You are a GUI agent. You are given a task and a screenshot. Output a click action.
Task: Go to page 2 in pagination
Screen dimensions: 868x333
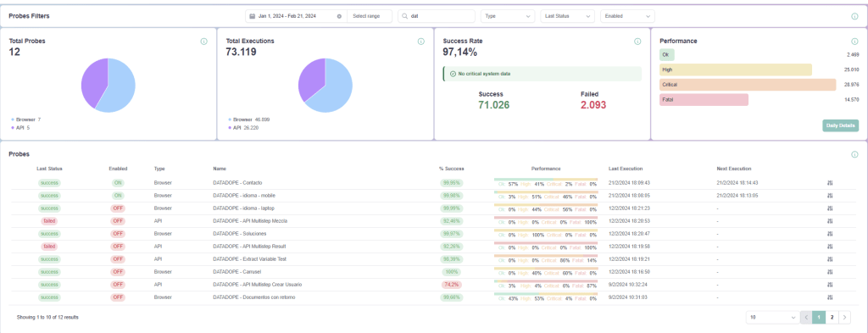click(832, 317)
